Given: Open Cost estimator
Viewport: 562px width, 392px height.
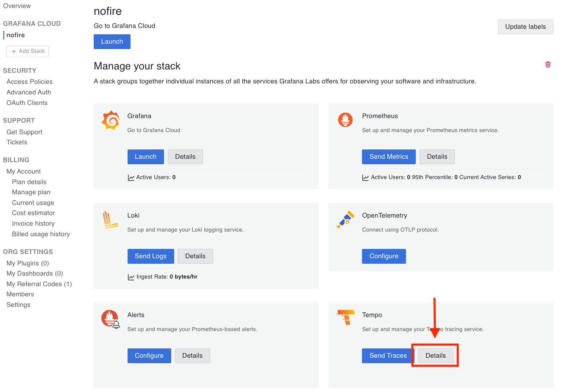Looking at the screenshot, I should coord(33,213).
